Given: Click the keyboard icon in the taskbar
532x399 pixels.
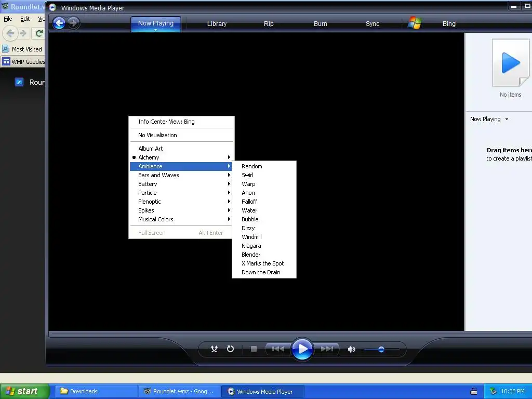Looking at the screenshot, I should pyautogui.click(x=474, y=392).
